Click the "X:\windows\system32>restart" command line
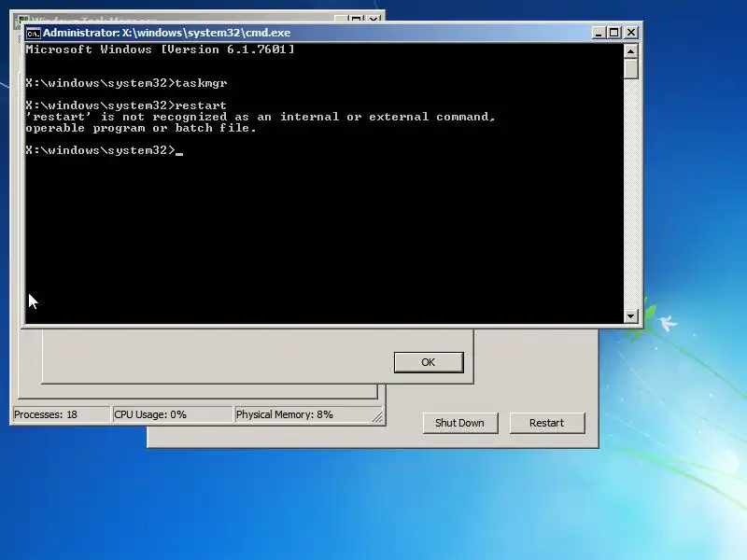This screenshot has height=560, width=747. coord(126,105)
